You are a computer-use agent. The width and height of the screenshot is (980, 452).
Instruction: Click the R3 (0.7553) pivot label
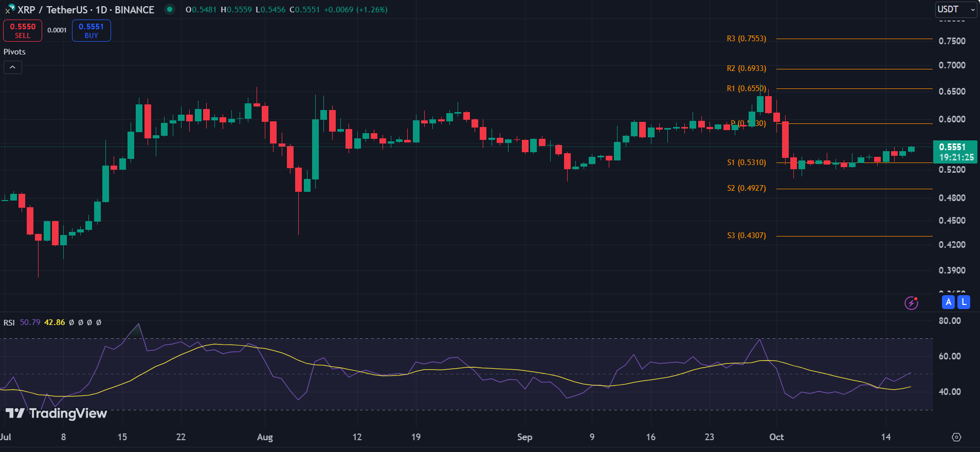[746, 39]
